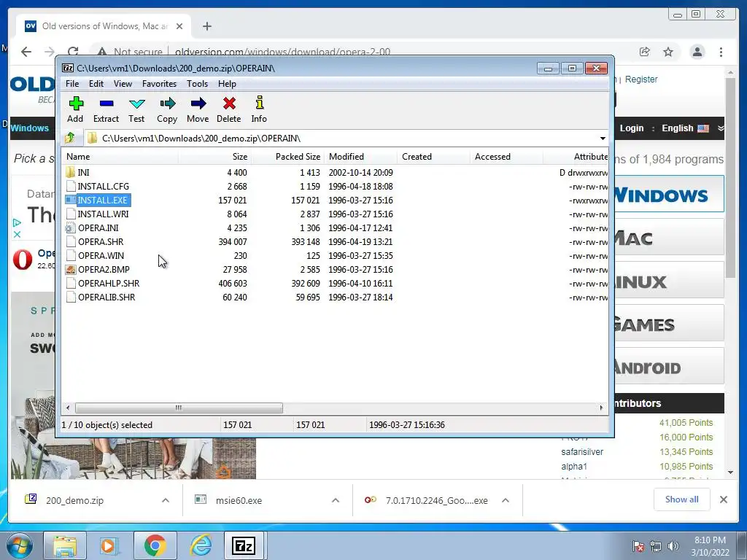747x560 pixels.
Task: Open Internet Explorer from taskbar
Action: pyautogui.click(x=201, y=545)
